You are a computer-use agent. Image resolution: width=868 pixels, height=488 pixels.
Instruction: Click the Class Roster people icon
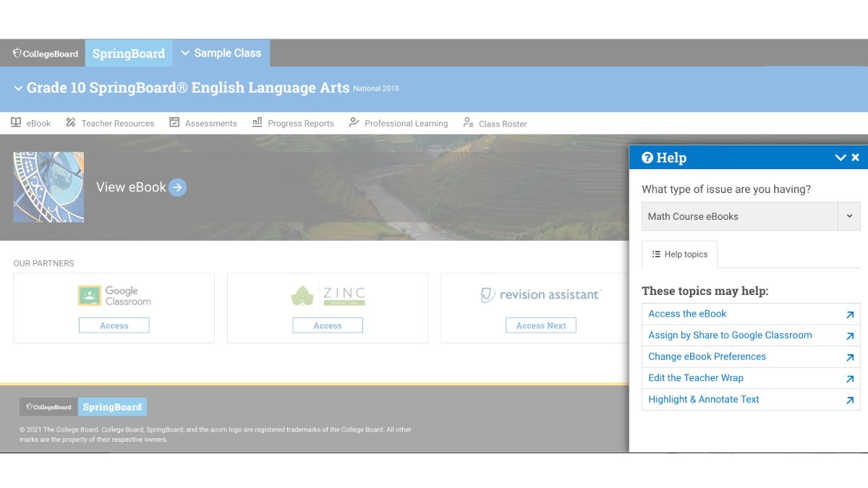click(x=469, y=122)
